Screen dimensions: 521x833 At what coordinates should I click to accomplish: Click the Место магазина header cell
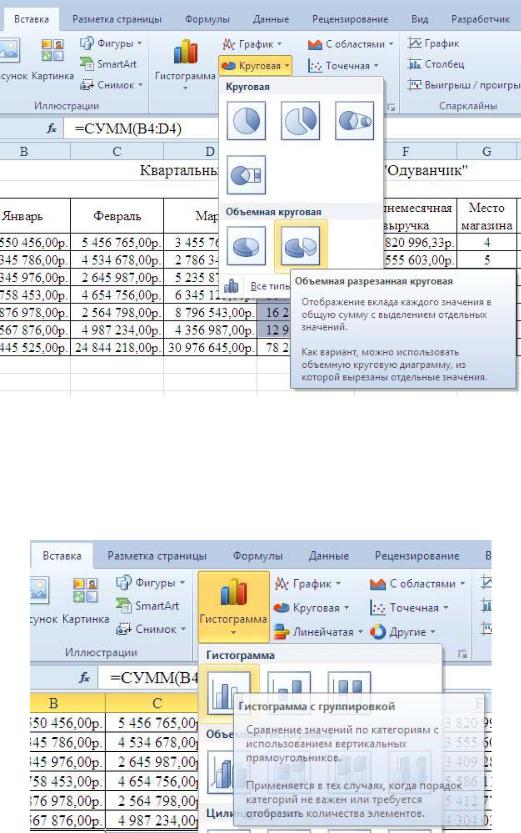pos(486,216)
